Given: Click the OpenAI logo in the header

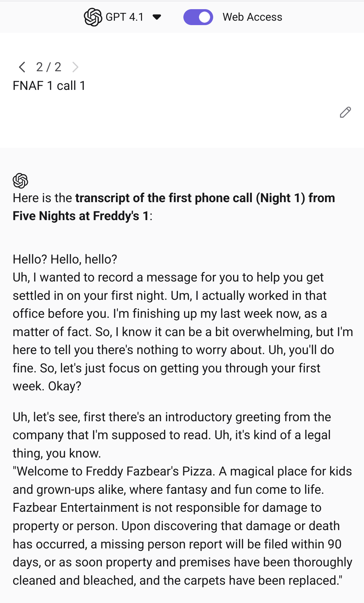Looking at the screenshot, I should tap(93, 17).
